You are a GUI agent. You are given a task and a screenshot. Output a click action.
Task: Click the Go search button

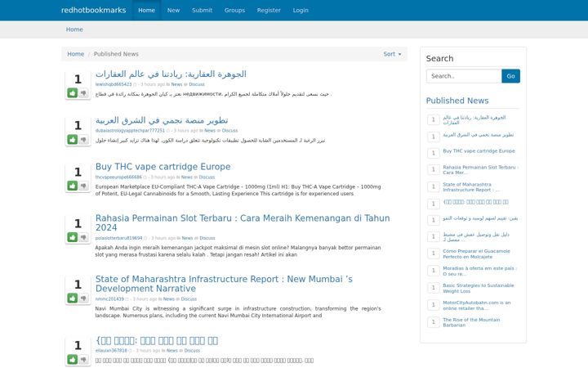point(510,76)
